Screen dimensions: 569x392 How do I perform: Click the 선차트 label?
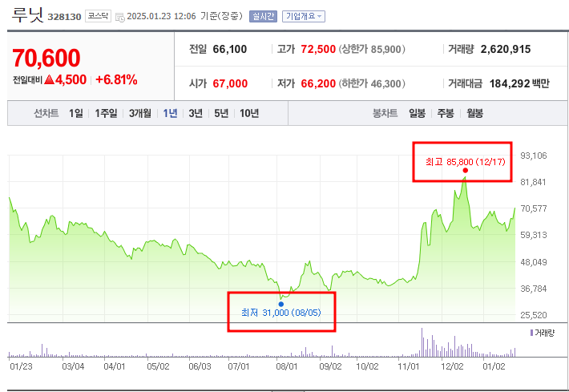pyautogui.click(x=46, y=113)
